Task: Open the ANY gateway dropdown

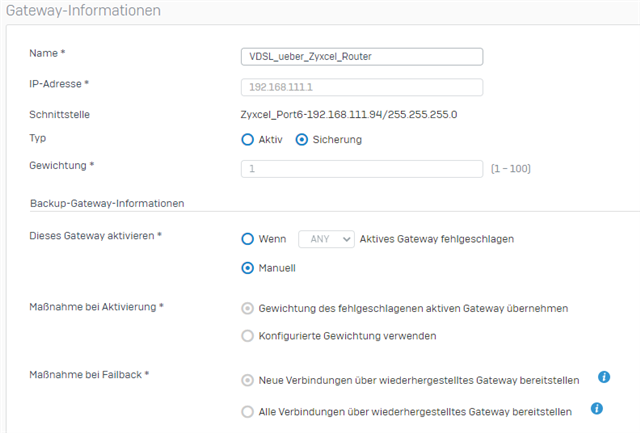Action: pyautogui.click(x=327, y=239)
